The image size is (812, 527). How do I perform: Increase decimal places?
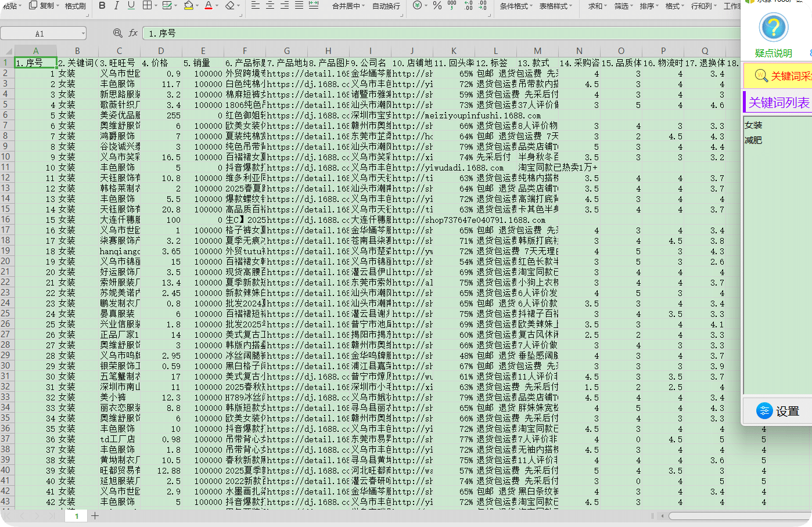point(469,6)
